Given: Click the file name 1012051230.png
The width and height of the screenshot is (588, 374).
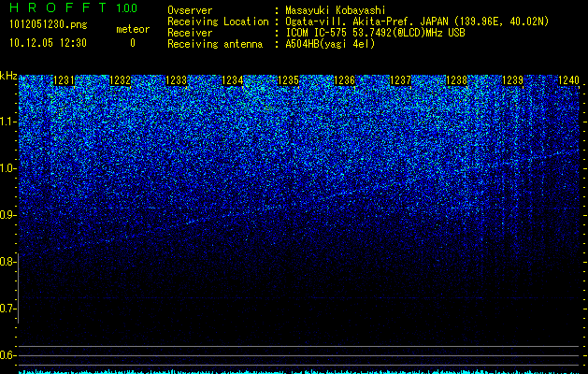Looking at the screenshot, I should coord(49,25).
